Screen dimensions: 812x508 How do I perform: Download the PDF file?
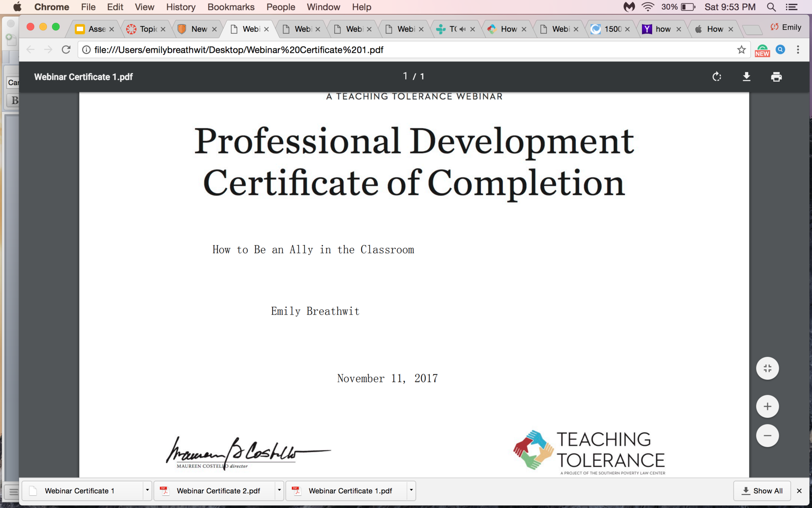(x=746, y=77)
